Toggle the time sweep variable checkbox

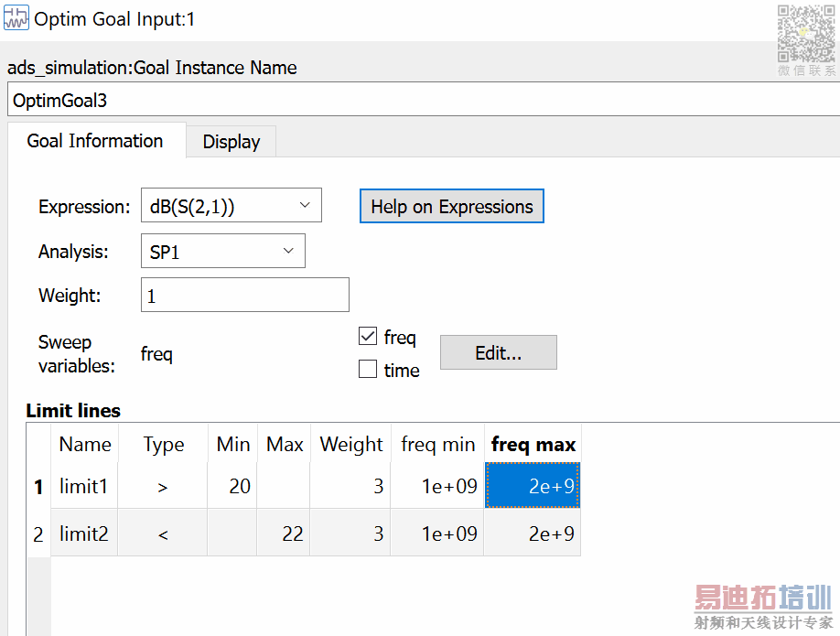coord(369,370)
